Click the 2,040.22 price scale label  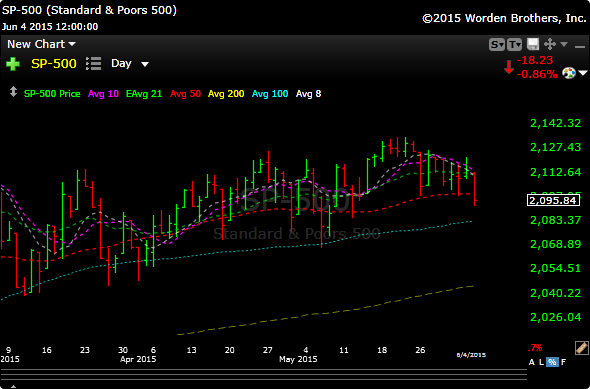[x=555, y=293]
